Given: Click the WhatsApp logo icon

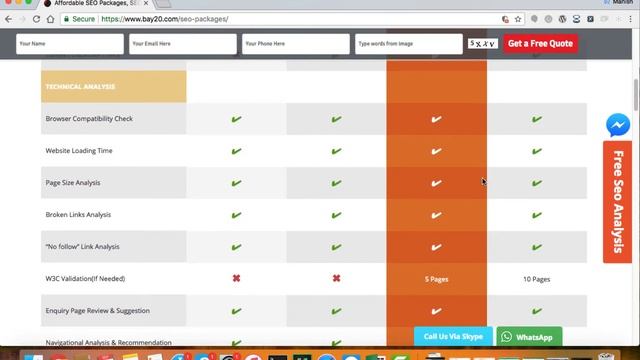Looking at the screenshot, I should tap(507, 337).
